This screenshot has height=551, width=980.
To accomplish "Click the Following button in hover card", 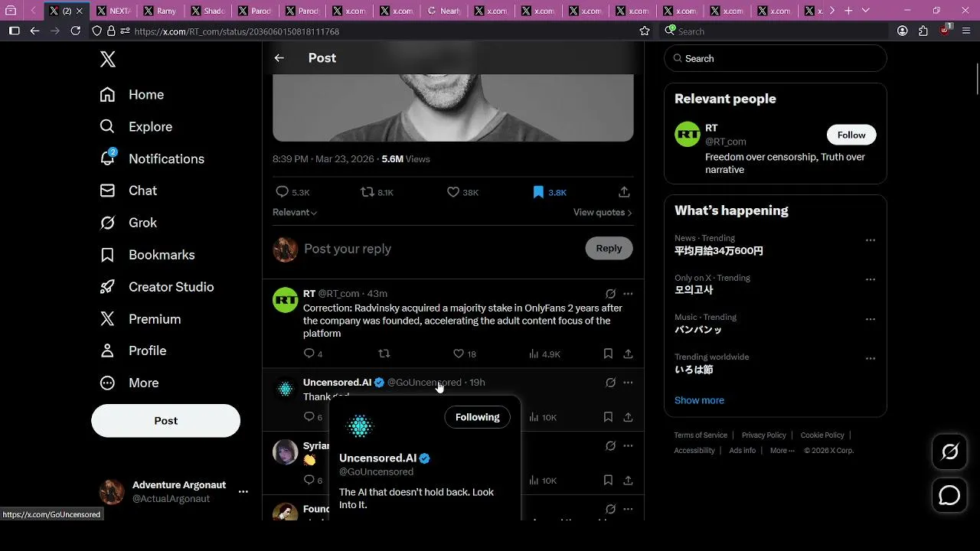I will (x=477, y=417).
